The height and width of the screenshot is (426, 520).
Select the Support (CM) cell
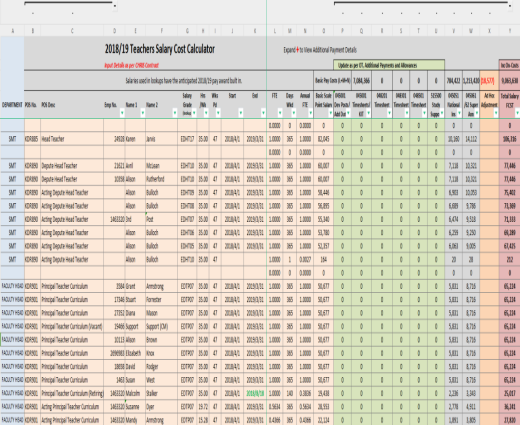(x=162, y=326)
